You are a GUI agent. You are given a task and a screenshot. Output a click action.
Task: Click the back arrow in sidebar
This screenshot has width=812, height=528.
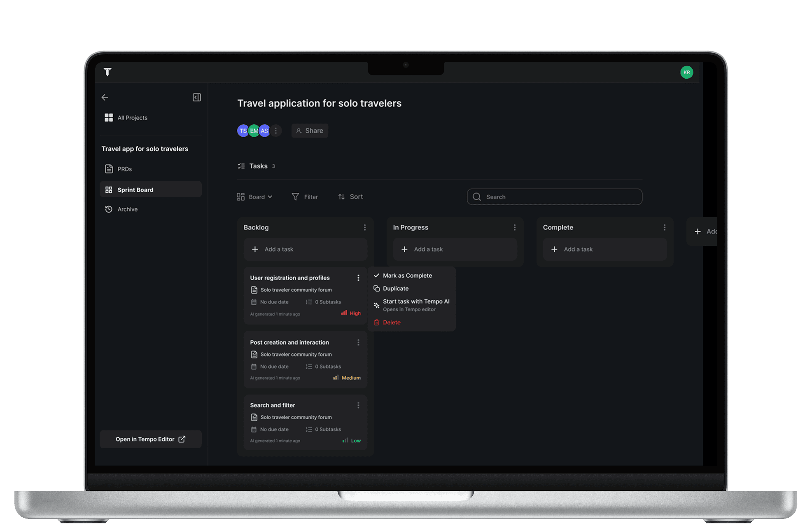[x=105, y=97]
